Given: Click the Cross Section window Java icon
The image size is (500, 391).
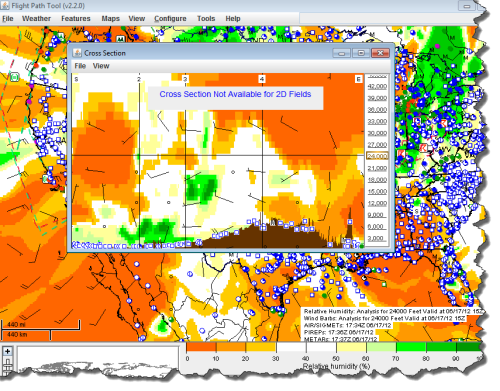Looking at the screenshot, I should pos(77,53).
